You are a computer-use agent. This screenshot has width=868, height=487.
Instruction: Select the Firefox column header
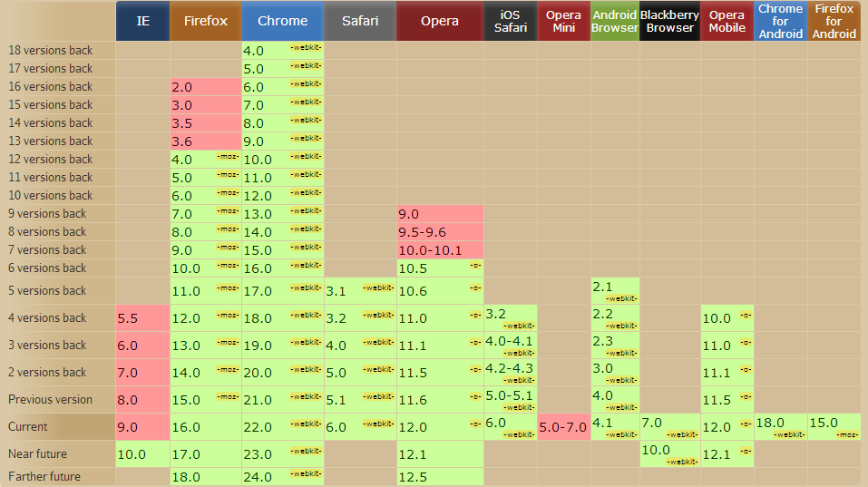pos(205,21)
